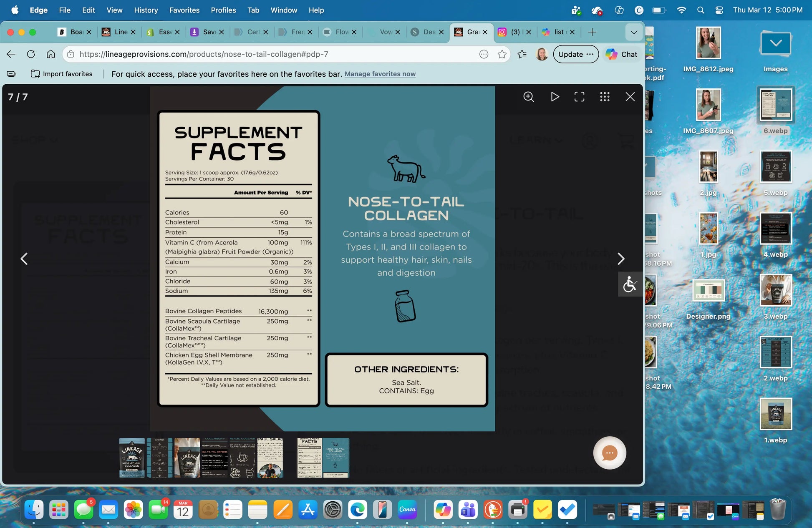Launch Photos from the dock
The height and width of the screenshot is (528, 812).
[x=133, y=510]
